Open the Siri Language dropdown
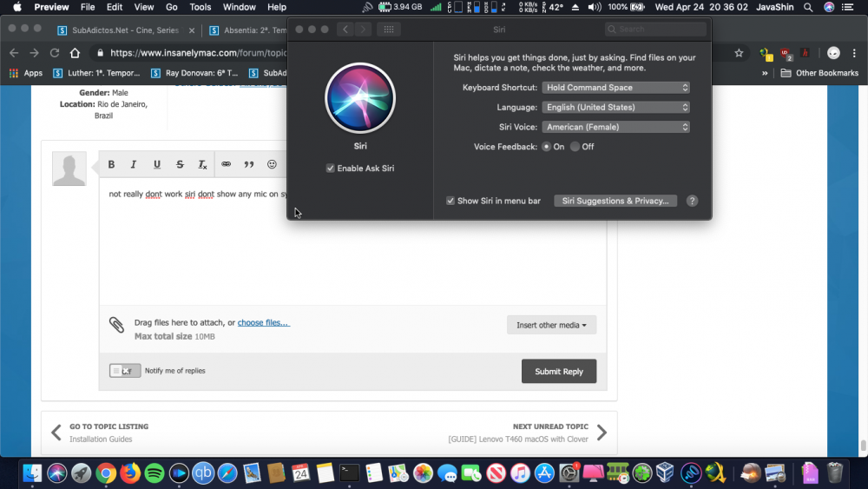Screen dimensions: 868x489 click(x=615, y=108)
